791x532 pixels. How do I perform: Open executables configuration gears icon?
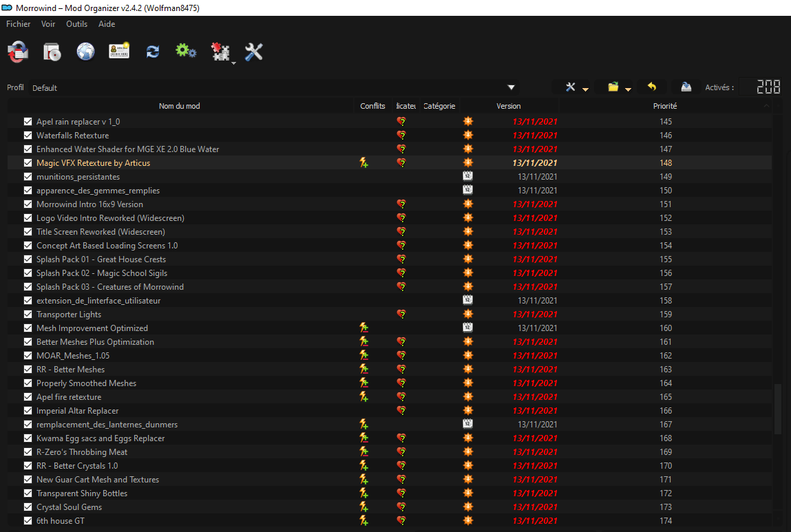186,52
